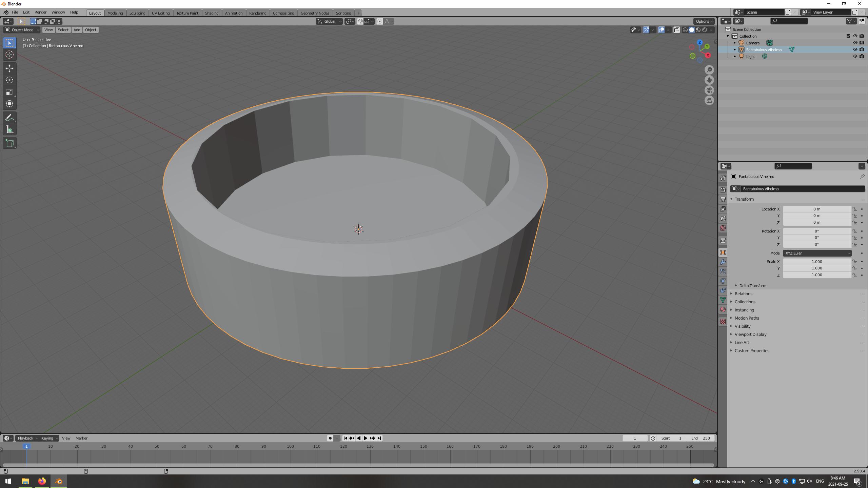
Task: Expand the Camera item in the outliner
Action: point(735,43)
